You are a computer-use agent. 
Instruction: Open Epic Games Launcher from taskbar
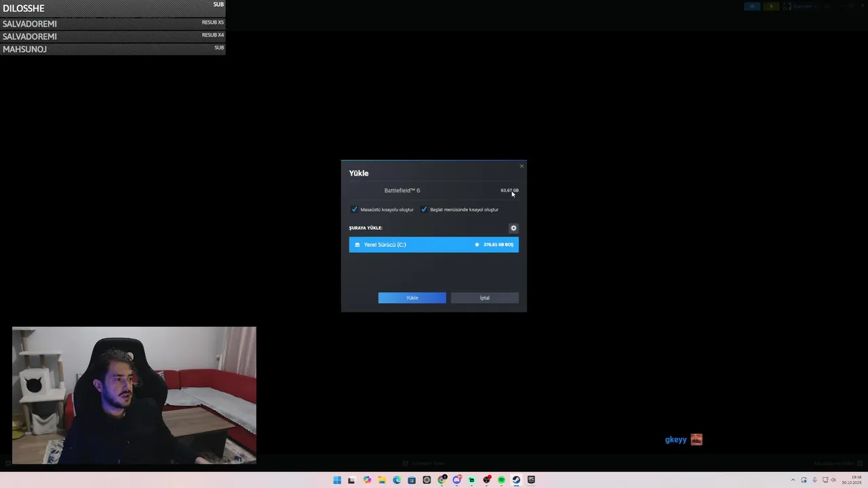coord(531,480)
